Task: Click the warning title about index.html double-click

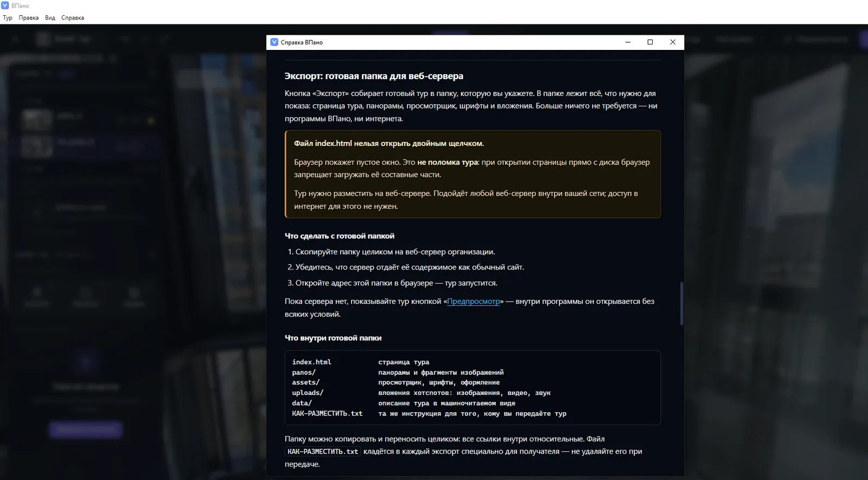Action: [x=389, y=144]
